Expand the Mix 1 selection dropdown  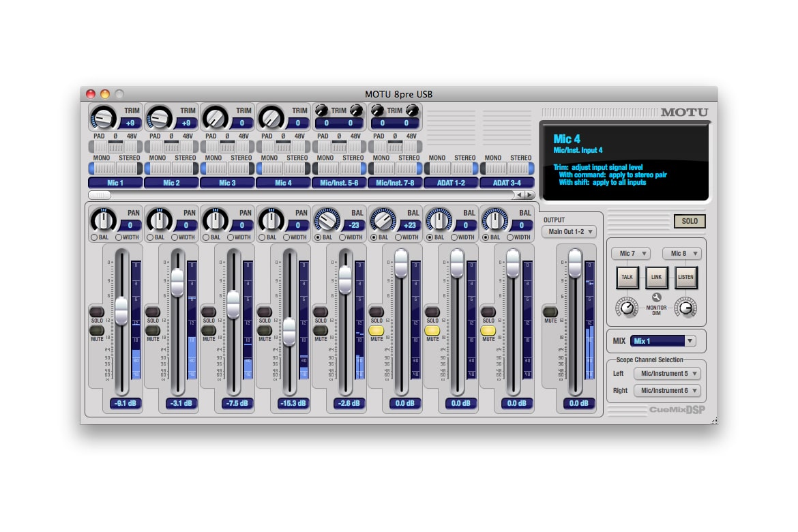(x=663, y=341)
